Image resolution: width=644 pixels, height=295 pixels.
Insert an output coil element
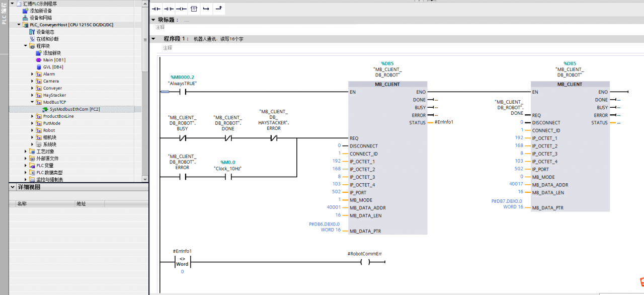[x=181, y=9]
